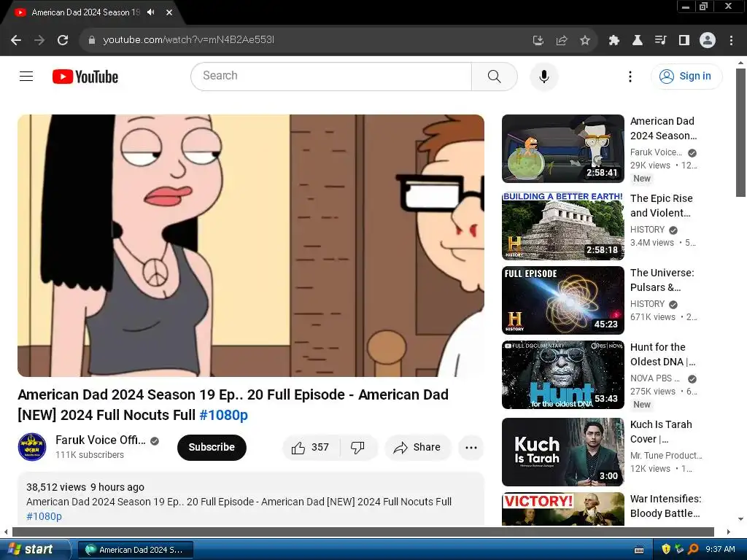This screenshot has height=560, width=747.
Task: Click 'Faruk Voice...' in first recommendation
Action: [x=657, y=152]
